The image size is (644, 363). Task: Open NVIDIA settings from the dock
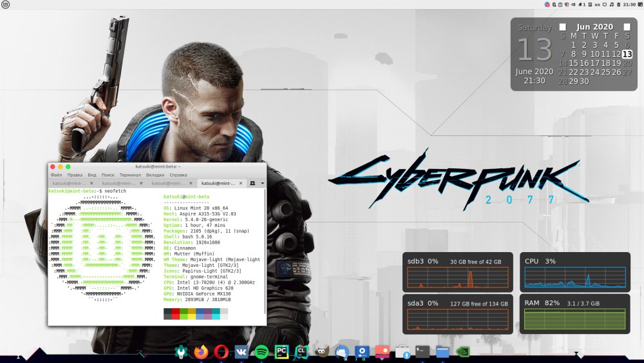tap(462, 352)
